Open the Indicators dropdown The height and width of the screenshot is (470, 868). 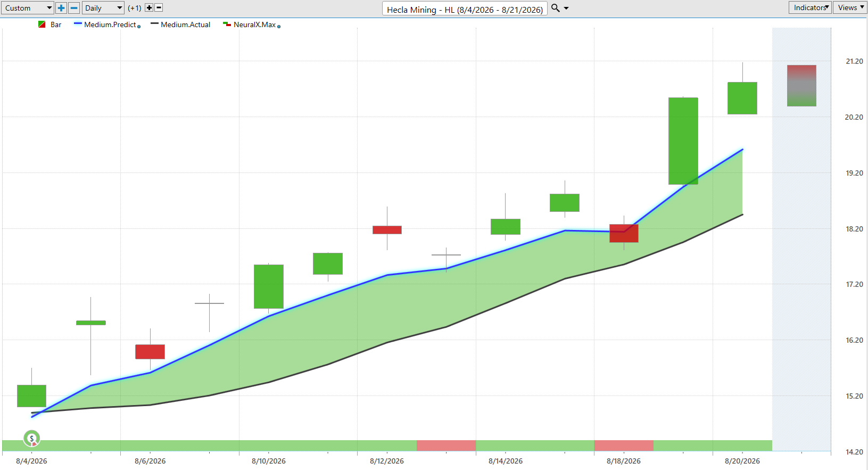click(810, 7)
